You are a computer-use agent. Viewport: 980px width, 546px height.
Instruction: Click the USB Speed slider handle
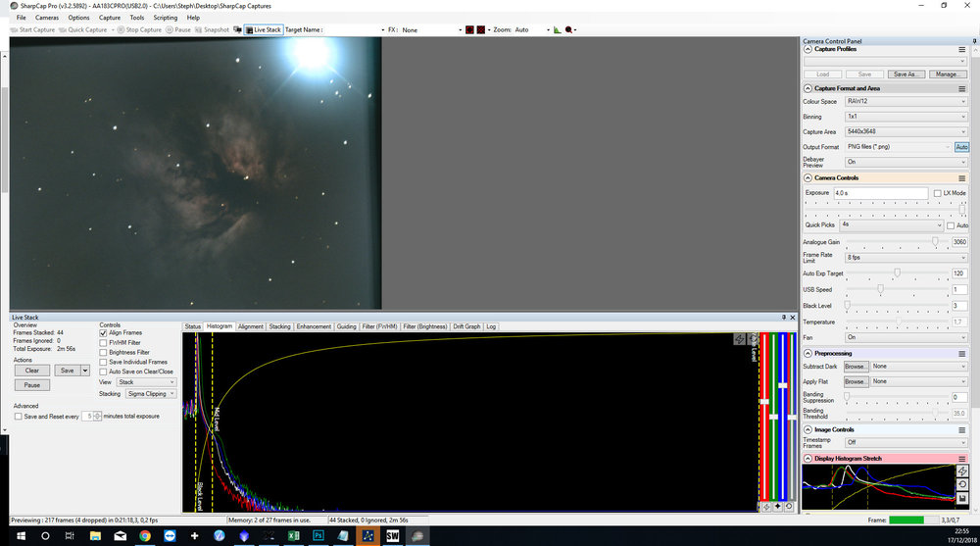pos(881,289)
